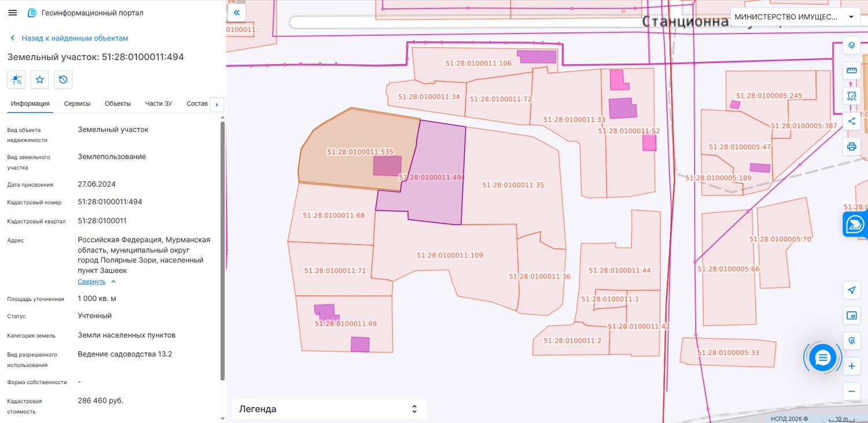Click the cadastral quarter value 51:28:0100011
This screenshot has width=868, height=423.
point(102,221)
